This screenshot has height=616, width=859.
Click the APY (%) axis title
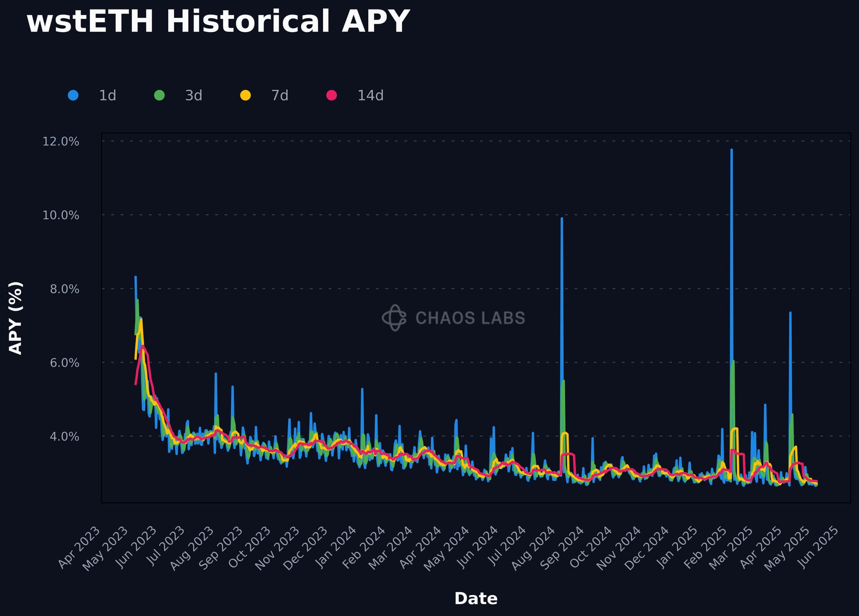pos(16,318)
